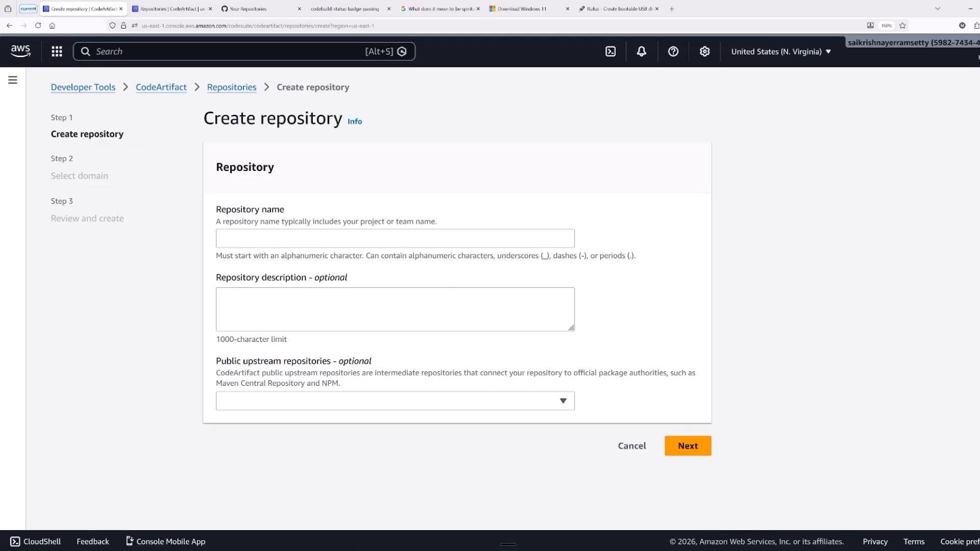The image size is (980, 551).
Task: Go to Developer Tools breadcrumb
Action: [x=83, y=87]
